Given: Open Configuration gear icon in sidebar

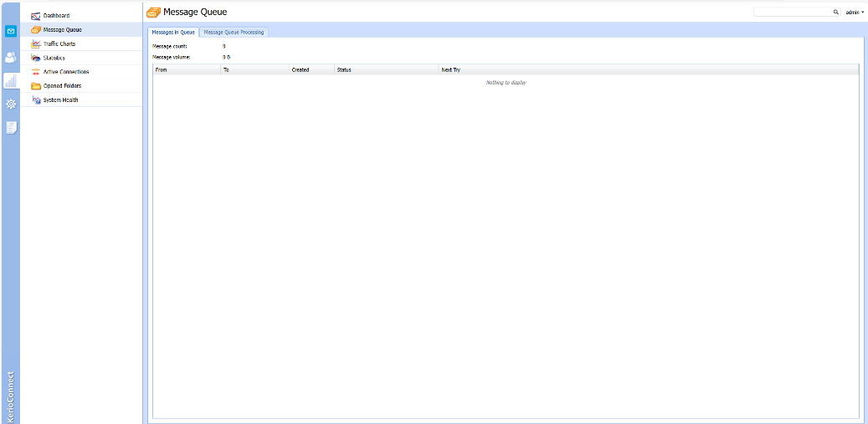Looking at the screenshot, I should pyautogui.click(x=10, y=104).
